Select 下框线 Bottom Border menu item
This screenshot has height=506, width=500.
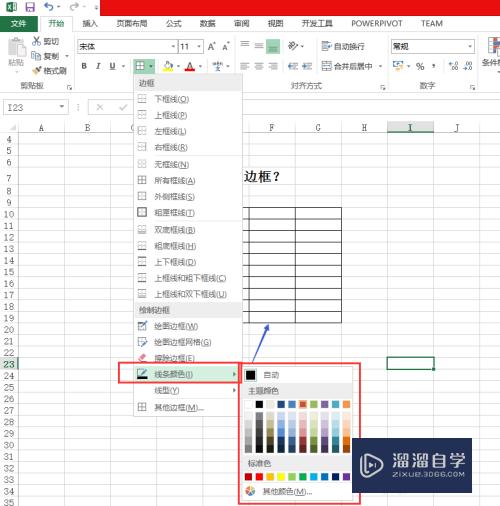187,99
